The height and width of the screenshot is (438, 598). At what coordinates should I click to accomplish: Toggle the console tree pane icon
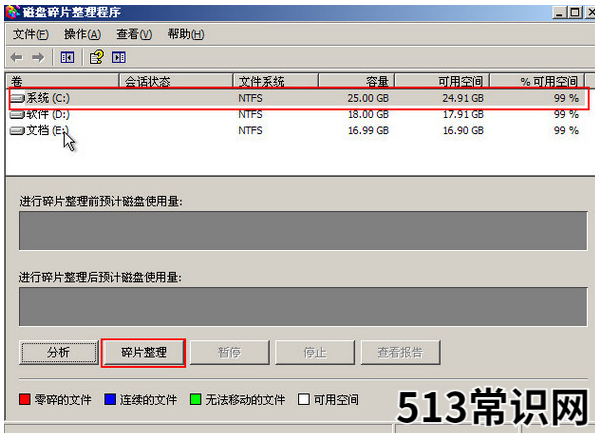[x=67, y=58]
